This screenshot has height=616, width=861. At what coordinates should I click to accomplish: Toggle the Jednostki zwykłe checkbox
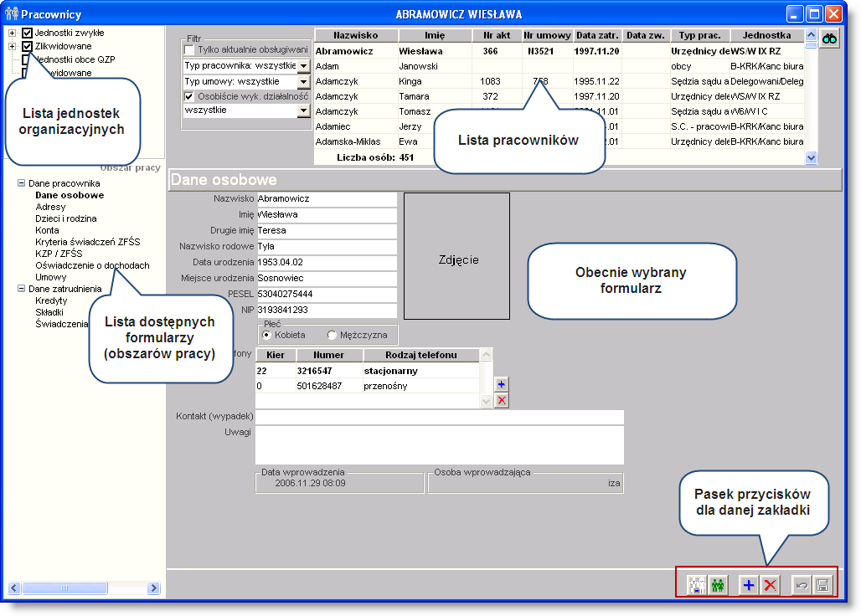(27, 33)
